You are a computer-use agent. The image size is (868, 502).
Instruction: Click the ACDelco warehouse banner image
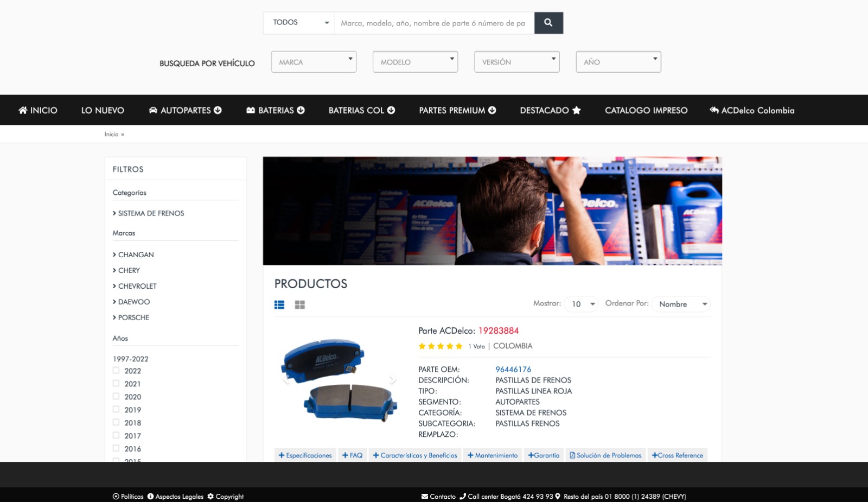(493, 211)
